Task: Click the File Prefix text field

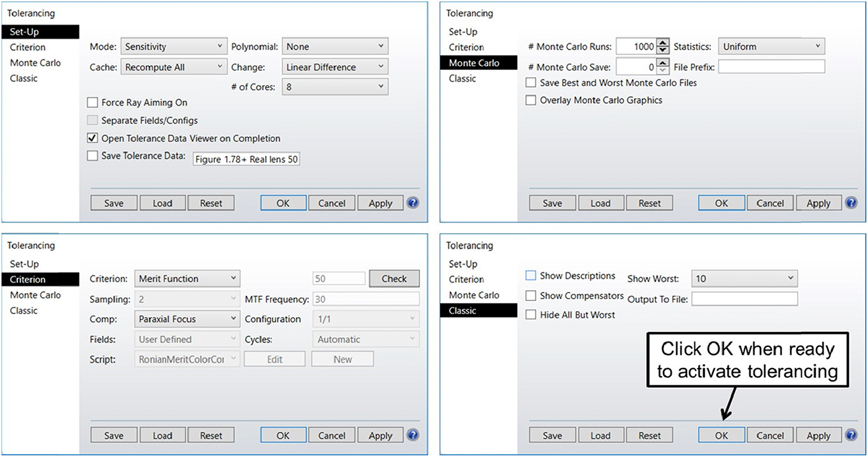Action: [771, 67]
